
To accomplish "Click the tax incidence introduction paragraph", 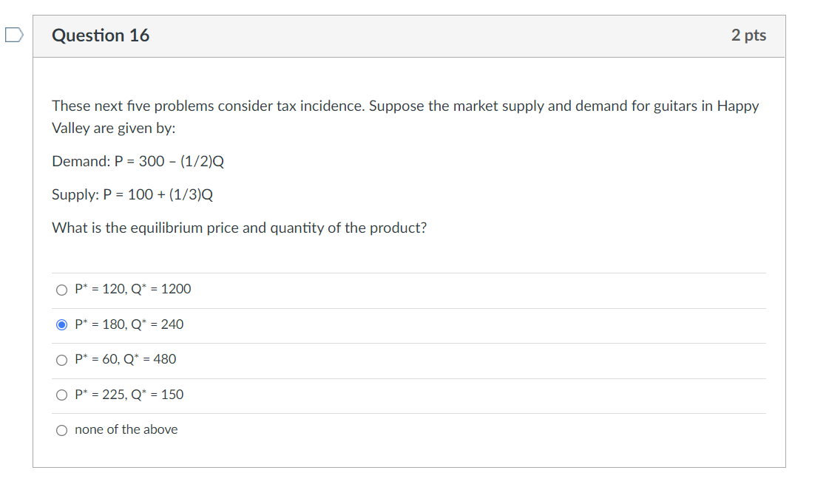I will click(405, 117).
